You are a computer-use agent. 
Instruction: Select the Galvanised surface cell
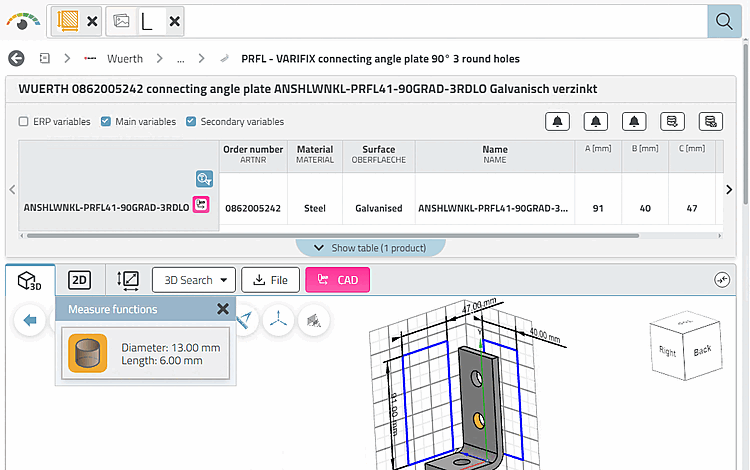[378, 208]
